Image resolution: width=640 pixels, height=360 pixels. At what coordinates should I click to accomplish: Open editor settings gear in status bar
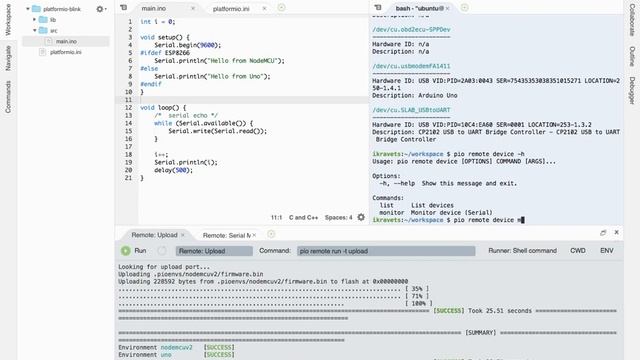(361, 217)
